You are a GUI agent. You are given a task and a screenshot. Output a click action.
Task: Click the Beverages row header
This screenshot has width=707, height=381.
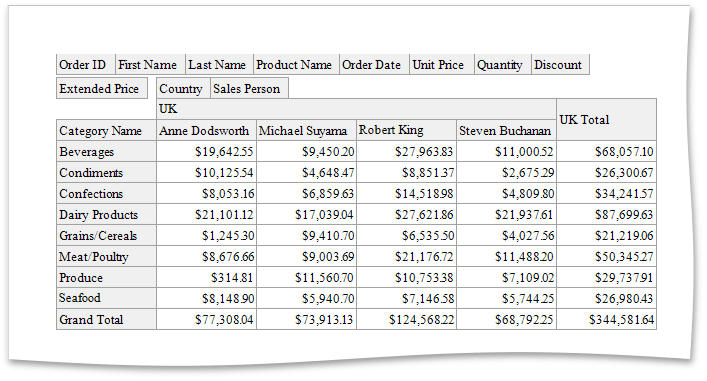(106, 151)
